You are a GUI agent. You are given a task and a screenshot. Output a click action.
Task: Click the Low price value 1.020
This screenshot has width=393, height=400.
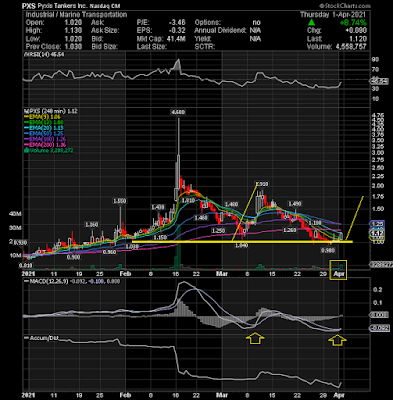click(72, 39)
